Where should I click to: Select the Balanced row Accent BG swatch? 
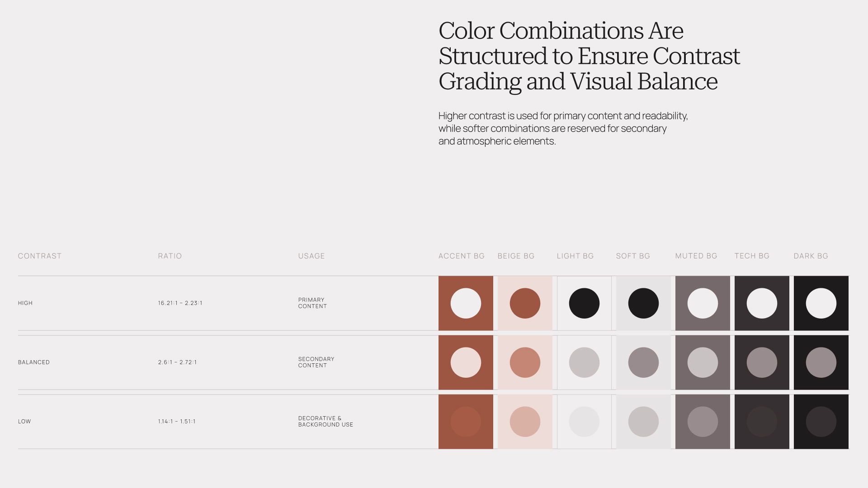(x=466, y=362)
